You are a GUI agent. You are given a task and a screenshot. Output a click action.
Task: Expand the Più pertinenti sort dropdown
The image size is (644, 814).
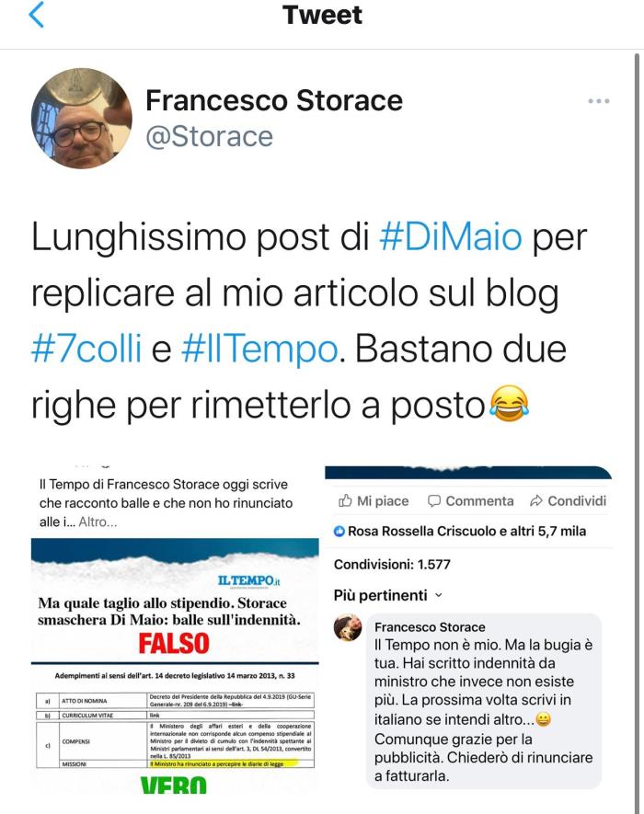388,595
